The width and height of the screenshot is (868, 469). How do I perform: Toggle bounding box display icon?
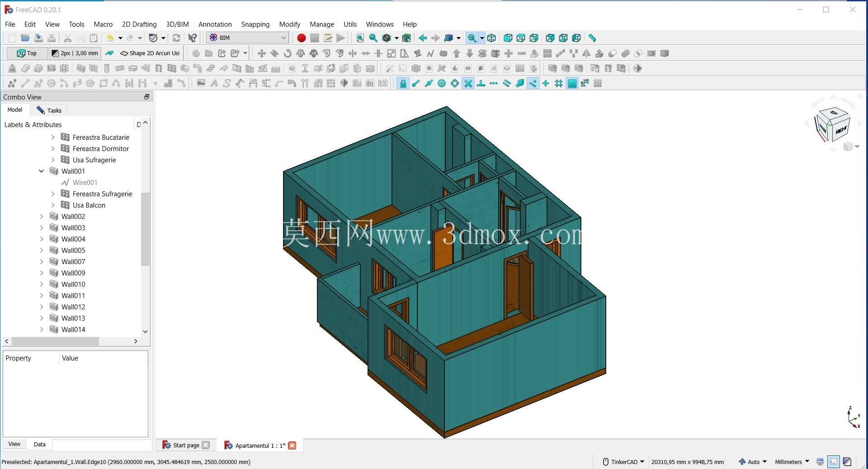click(406, 38)
